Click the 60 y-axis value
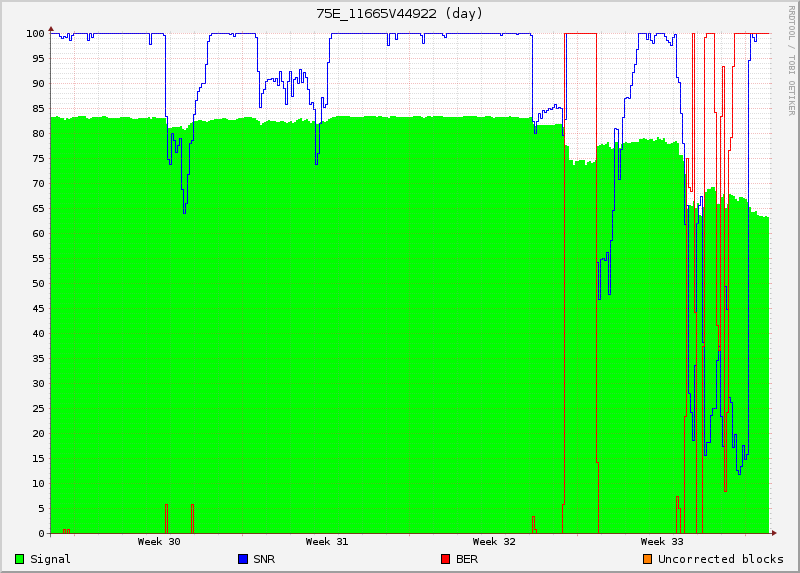 point(38,234)
